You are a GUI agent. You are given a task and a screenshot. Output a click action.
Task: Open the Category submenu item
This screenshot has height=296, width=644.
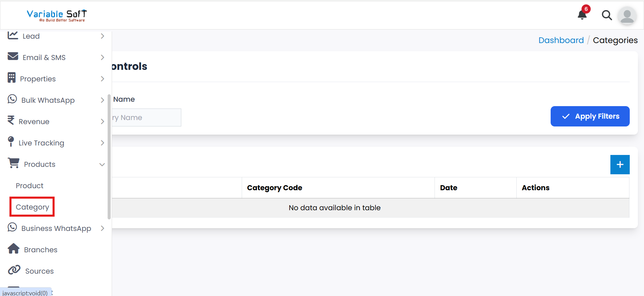point(32,207)
